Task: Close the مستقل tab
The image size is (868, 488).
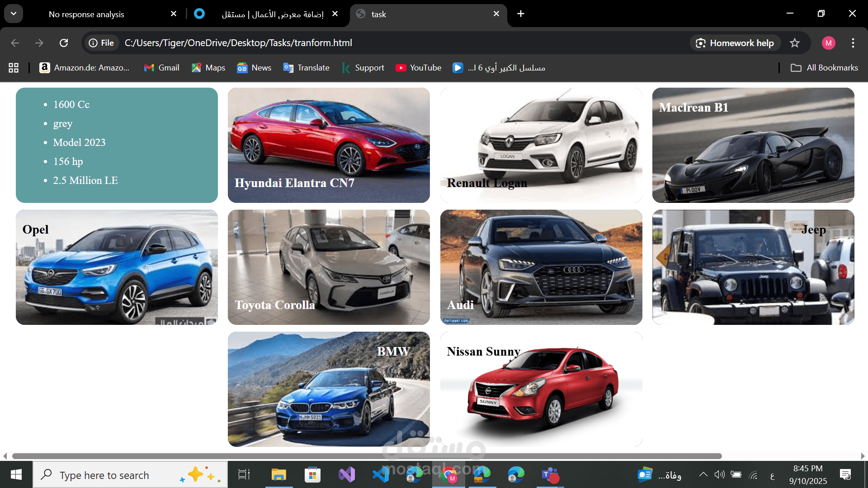Action: (335, 14)
